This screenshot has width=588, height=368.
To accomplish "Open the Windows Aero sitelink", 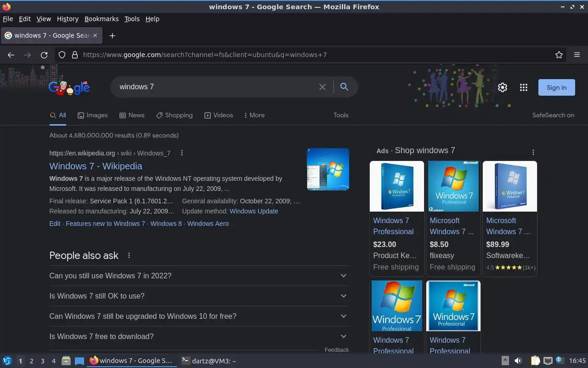I will (x=208, y=224).
